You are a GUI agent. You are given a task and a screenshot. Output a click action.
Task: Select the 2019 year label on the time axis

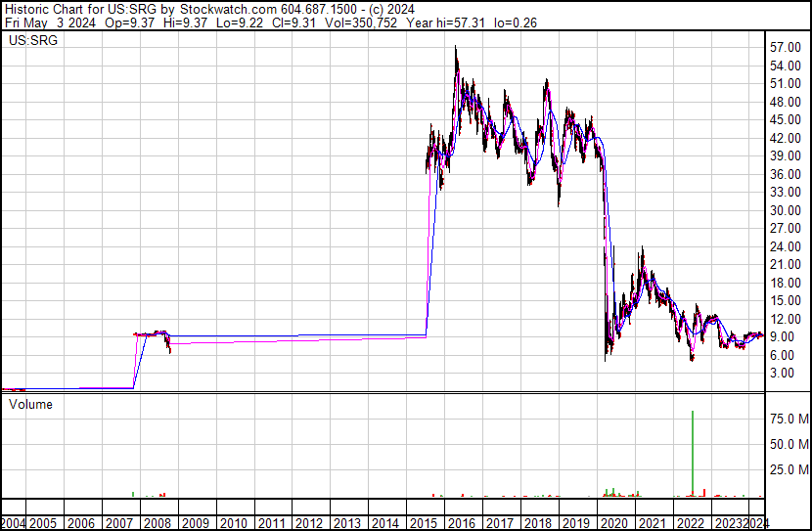pos(576,523)
